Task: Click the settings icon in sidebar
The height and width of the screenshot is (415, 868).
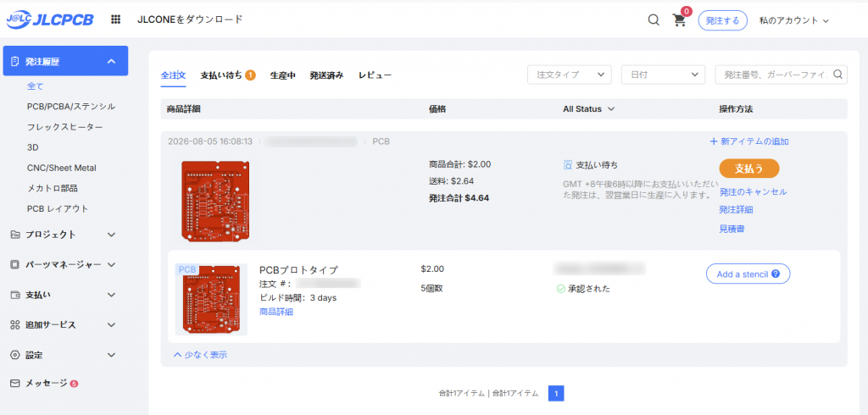Action: pyautogui.click(x=15, y=355)
